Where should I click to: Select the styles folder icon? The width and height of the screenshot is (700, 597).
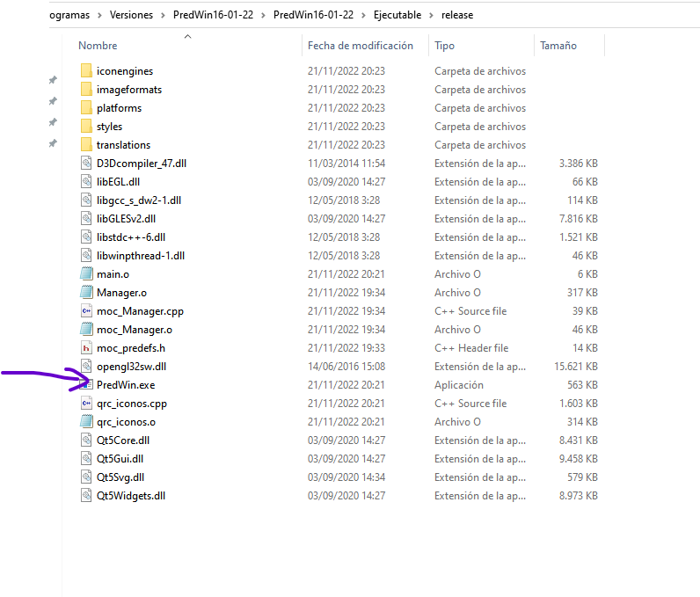point(86,127)
